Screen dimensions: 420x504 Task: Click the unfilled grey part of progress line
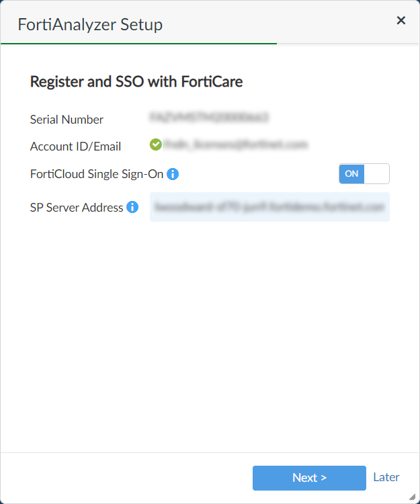click(347, 44)
